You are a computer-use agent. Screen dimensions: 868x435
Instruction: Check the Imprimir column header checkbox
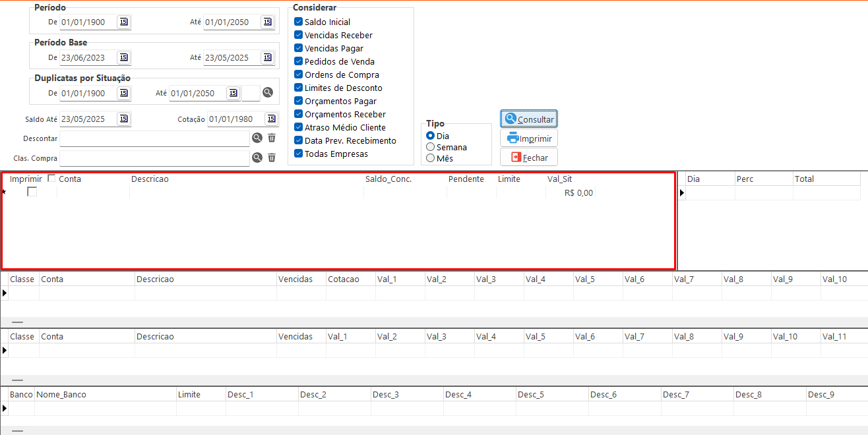(52, 179)
